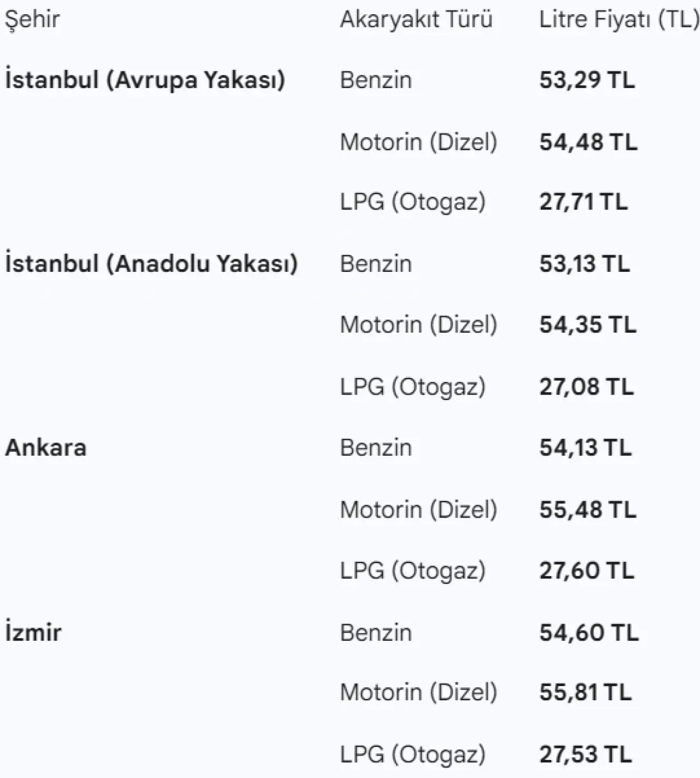Click the Ankara city name

point(46,448)
